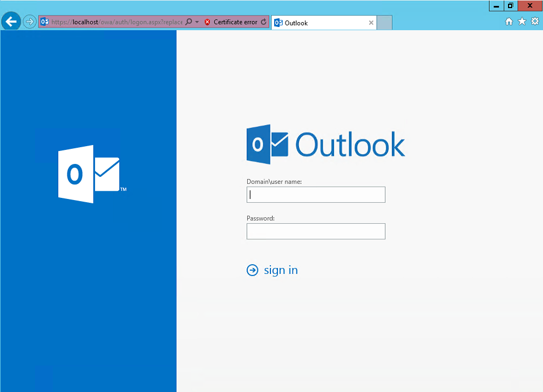
Task: Click the address bar URL text
Action: (117, 22)
